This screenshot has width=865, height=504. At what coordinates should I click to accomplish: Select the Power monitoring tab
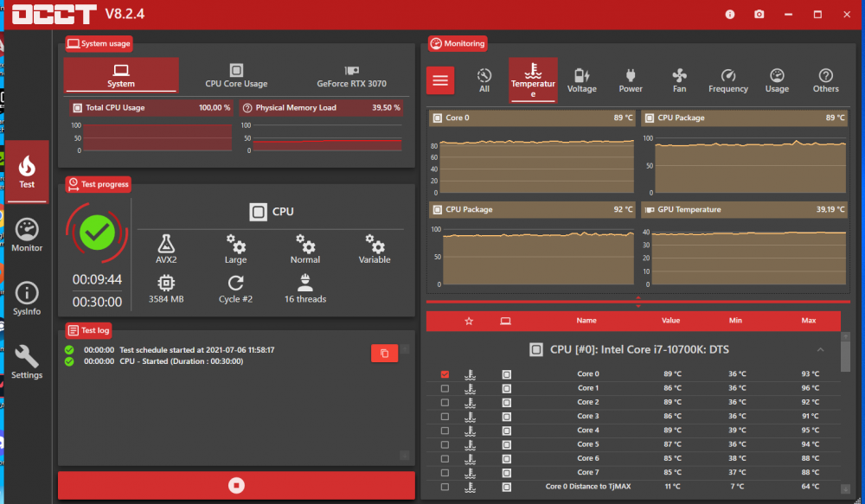click(631, 80)
